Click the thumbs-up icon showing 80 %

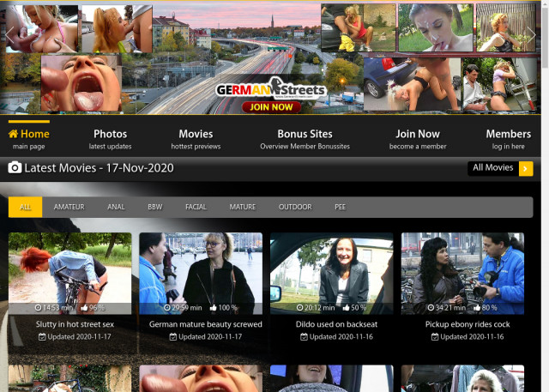(x=477, y=308)
